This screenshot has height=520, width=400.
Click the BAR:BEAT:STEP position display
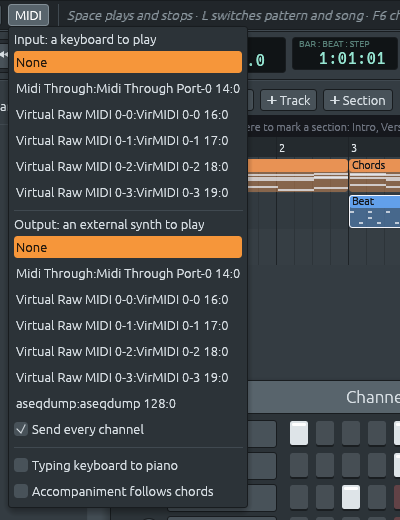click(345, 54)
